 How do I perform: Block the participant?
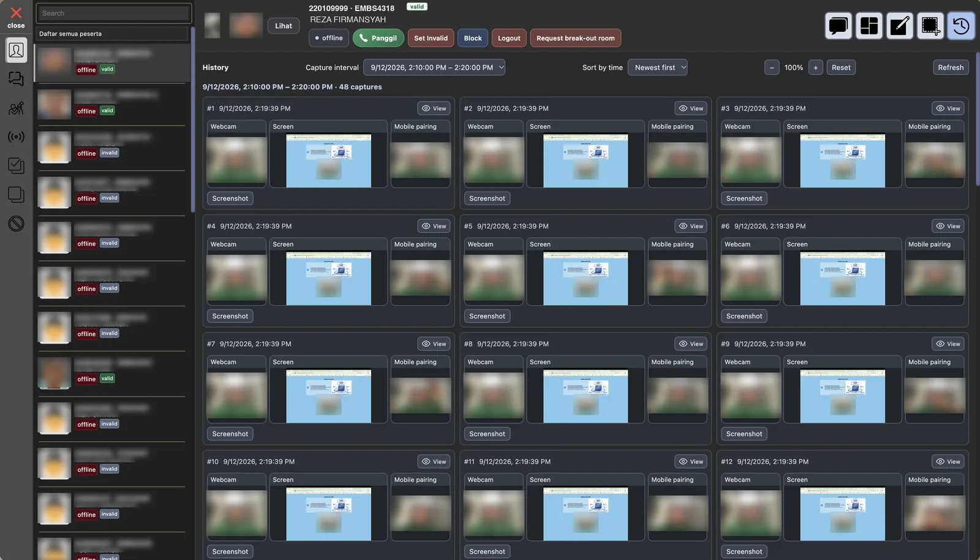click(473, 38)
